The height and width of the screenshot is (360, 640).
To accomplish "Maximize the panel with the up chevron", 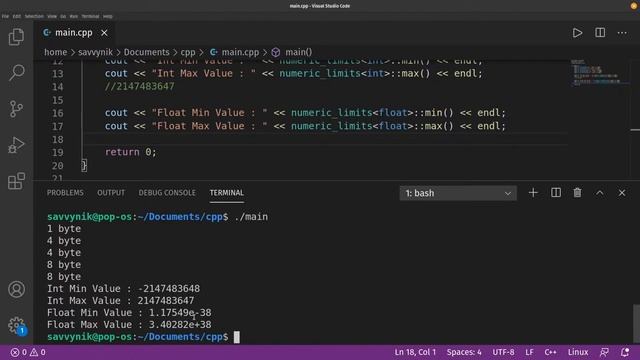I will [x=600, y=193].
